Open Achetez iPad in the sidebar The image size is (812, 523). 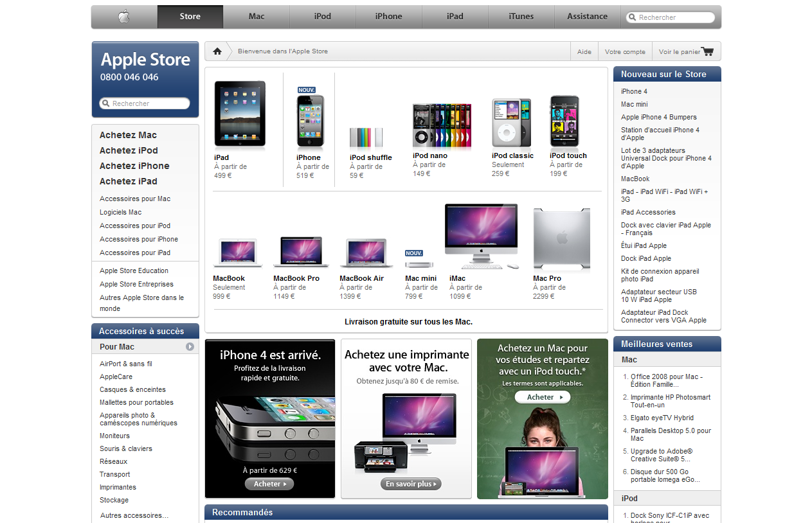pos(129,181)
